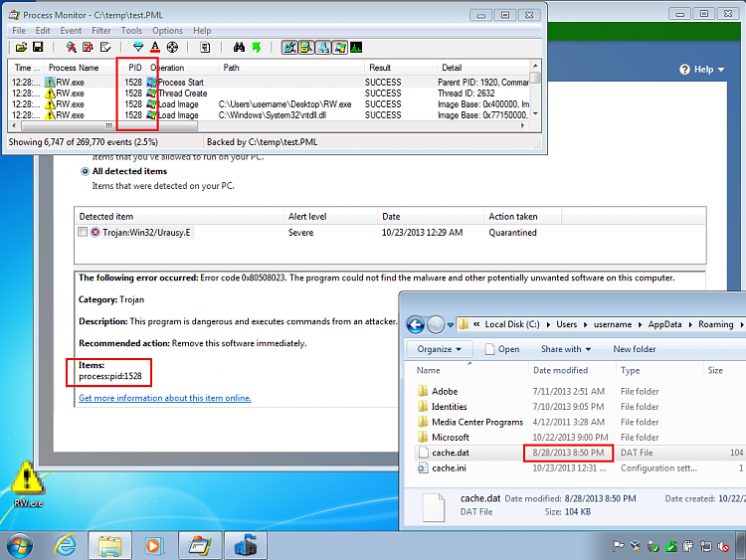Open the File menu in Process Monitor
746x560 pixels.
pos(19,31)
